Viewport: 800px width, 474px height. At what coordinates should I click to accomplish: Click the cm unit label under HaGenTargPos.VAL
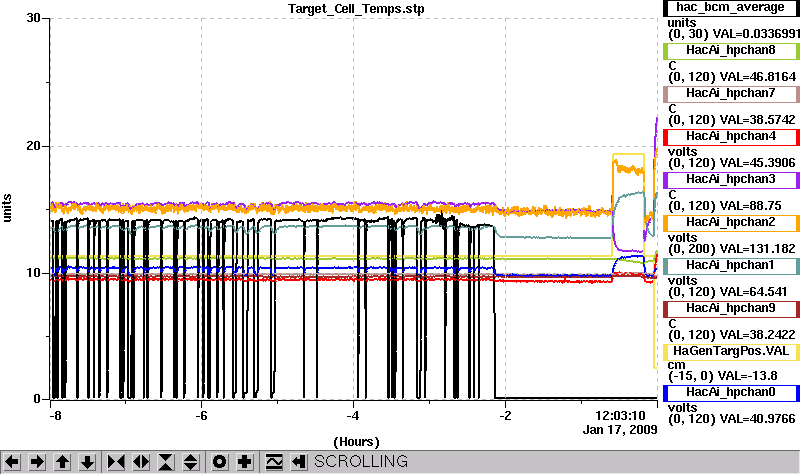point(677,365)
